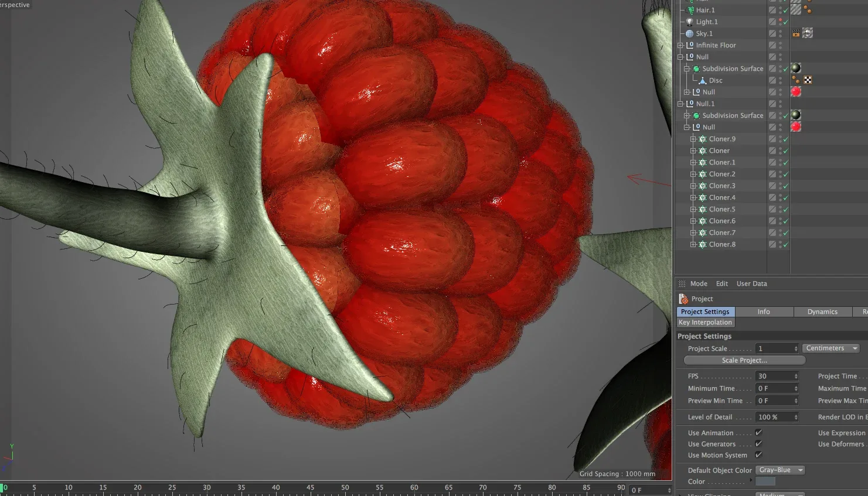The height and width of the screenshot is (496, 868).
Task: Select the Cloner.9 cloner icon
Action: (x=702, y=139)
